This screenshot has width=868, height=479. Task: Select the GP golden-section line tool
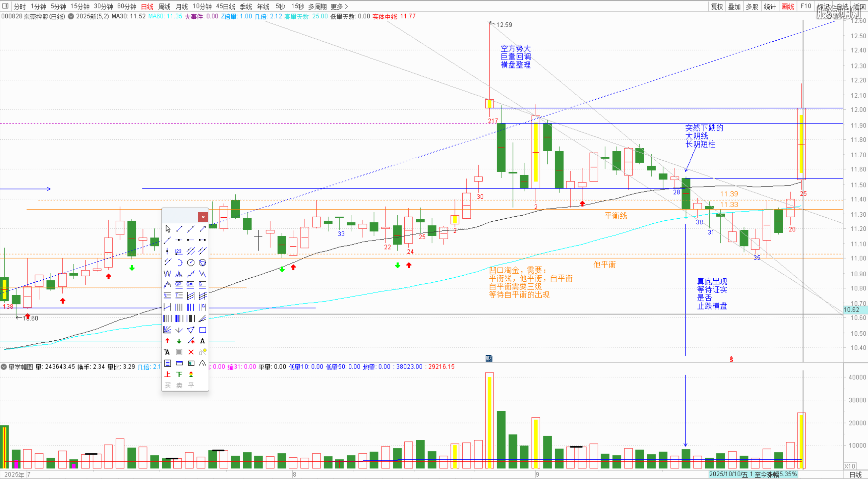click(179, 285)
